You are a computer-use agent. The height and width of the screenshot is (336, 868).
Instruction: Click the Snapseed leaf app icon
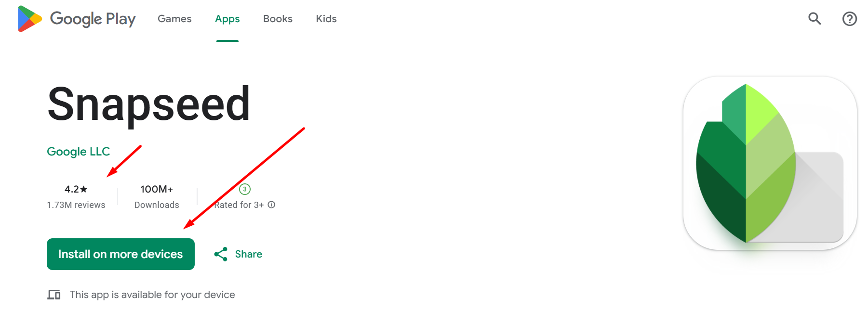770,163
